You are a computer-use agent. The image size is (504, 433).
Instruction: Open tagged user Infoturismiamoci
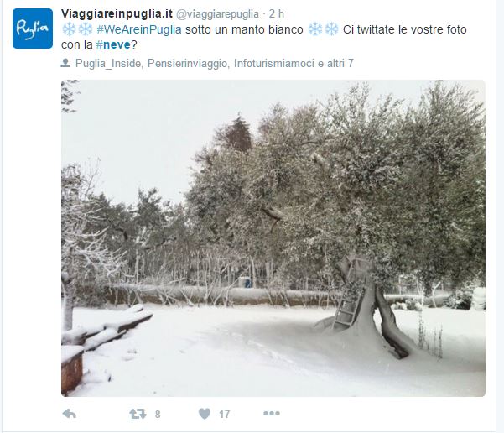[x=274, y=64]
